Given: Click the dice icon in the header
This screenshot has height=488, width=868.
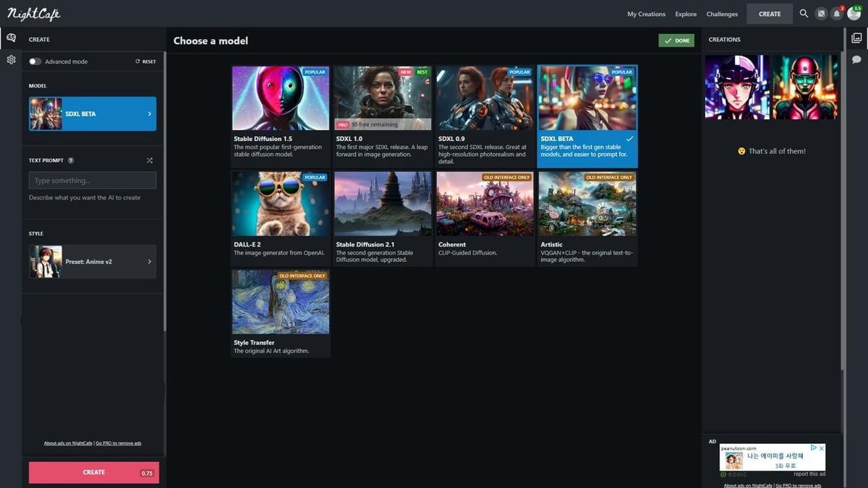Looking at the screenshot, I should pyautogui.click(x=821, y=14).
